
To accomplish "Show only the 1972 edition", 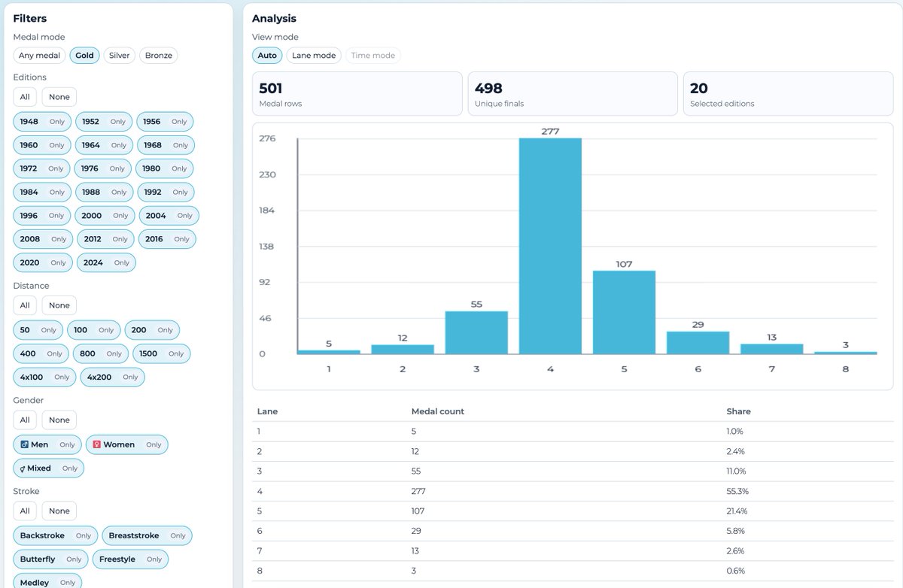I will tap(56, 168).
